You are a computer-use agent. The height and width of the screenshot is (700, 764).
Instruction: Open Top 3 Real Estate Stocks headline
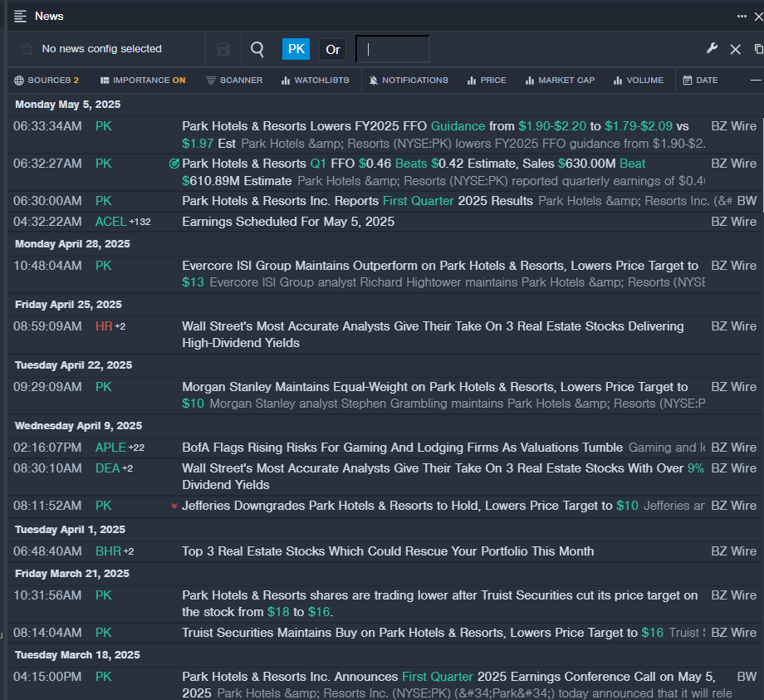388,551
